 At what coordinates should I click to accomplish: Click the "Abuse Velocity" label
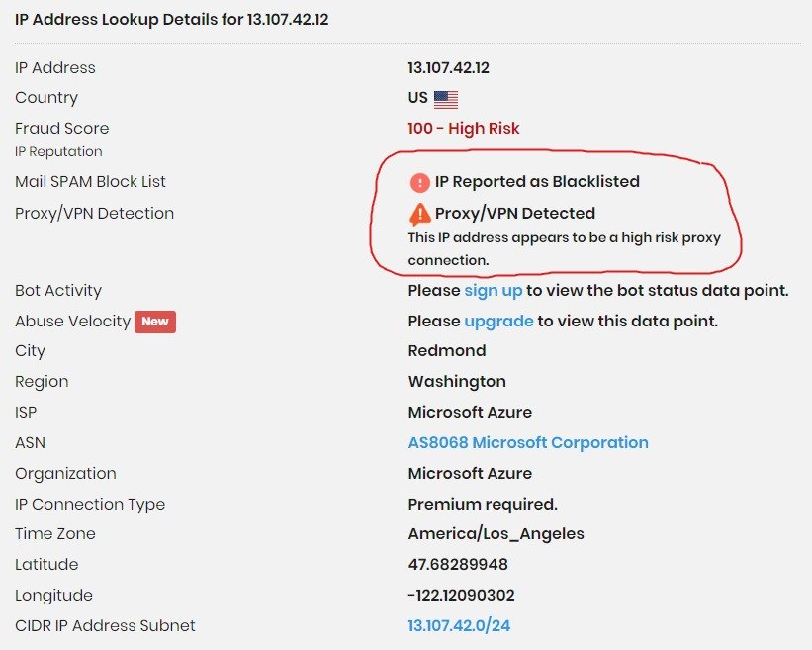coord(72,322)
